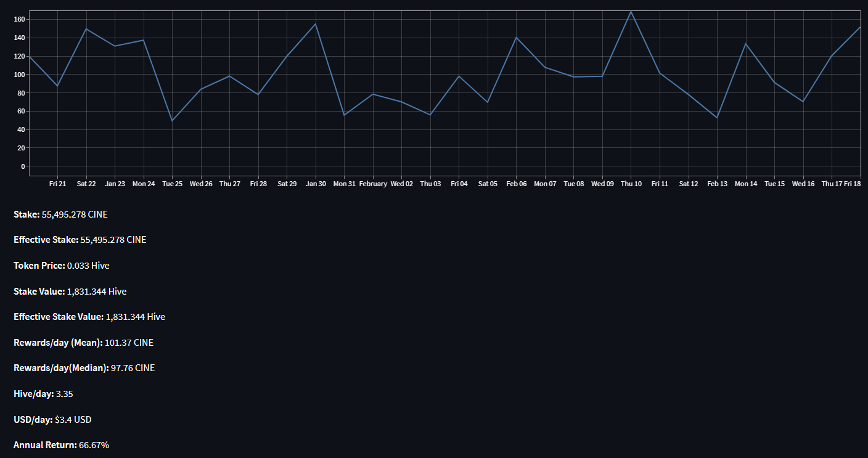Click the 'Tue 15' x-axis label
868x458 pixels.
774,184
